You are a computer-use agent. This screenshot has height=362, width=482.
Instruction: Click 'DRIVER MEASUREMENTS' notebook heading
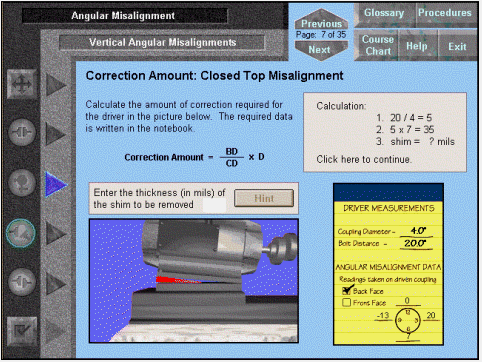click(x=389, y=208)
